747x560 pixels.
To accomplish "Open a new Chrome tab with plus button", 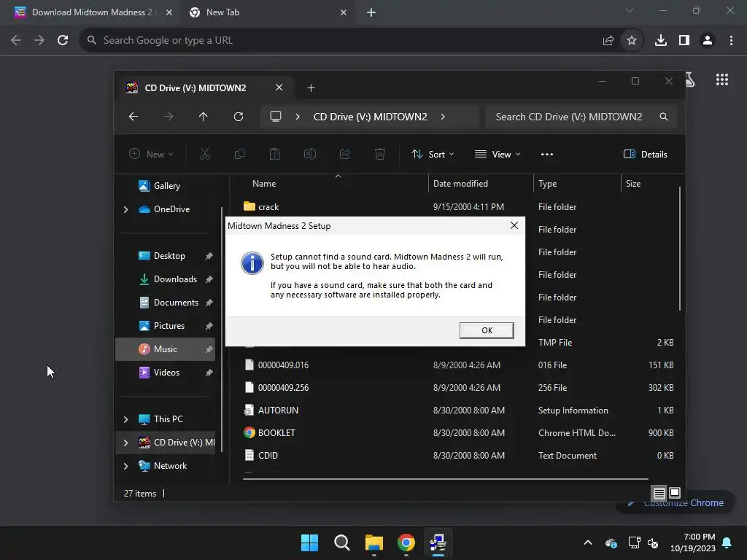I will (x=371, y=12).
